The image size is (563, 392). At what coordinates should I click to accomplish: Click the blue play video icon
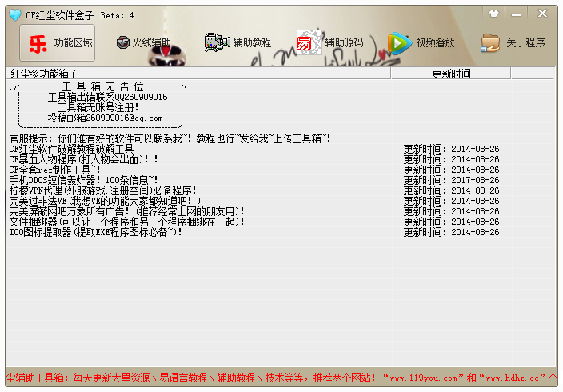point(398,43)
